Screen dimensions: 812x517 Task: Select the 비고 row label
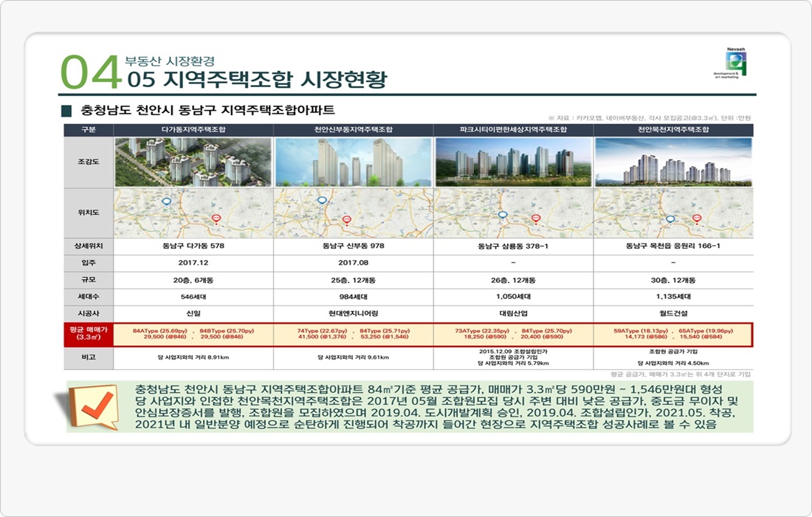coord(89,357)
